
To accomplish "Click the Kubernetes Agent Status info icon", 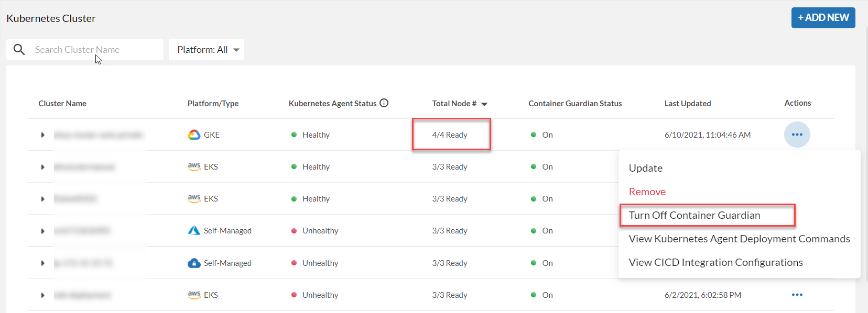I will pyautogui.click(x=384, y=103).
